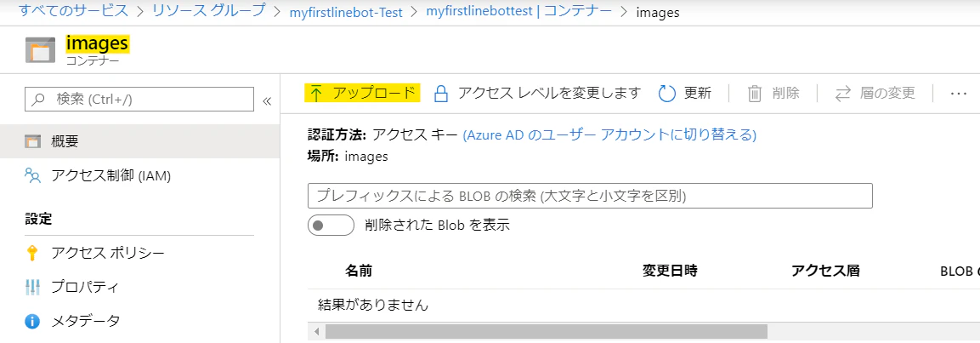Click the trash can delete icon
The width and height of the screenshot is (980, 343).
[755, 94]
